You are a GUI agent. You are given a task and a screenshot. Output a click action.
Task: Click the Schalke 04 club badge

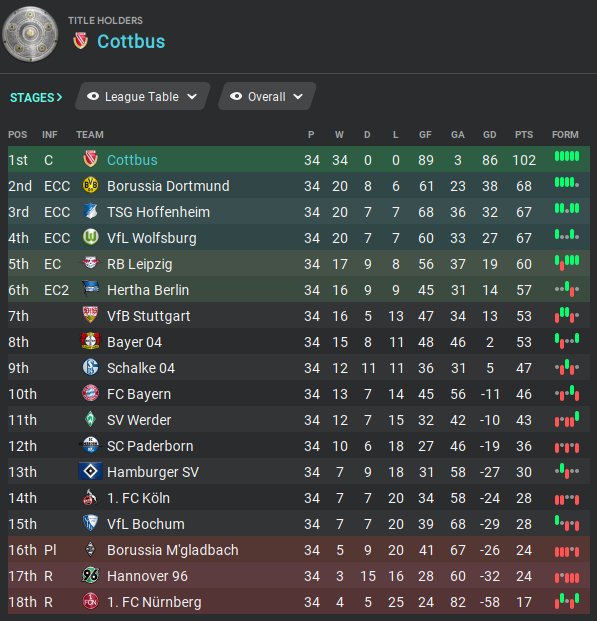point(90,367)
